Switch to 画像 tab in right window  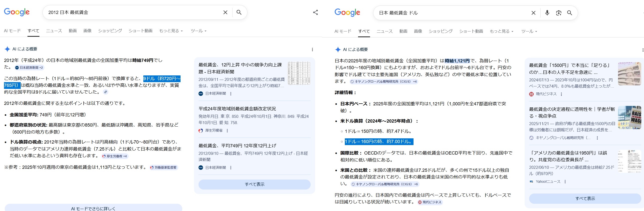pyautogui.click(x=418, y=31)
